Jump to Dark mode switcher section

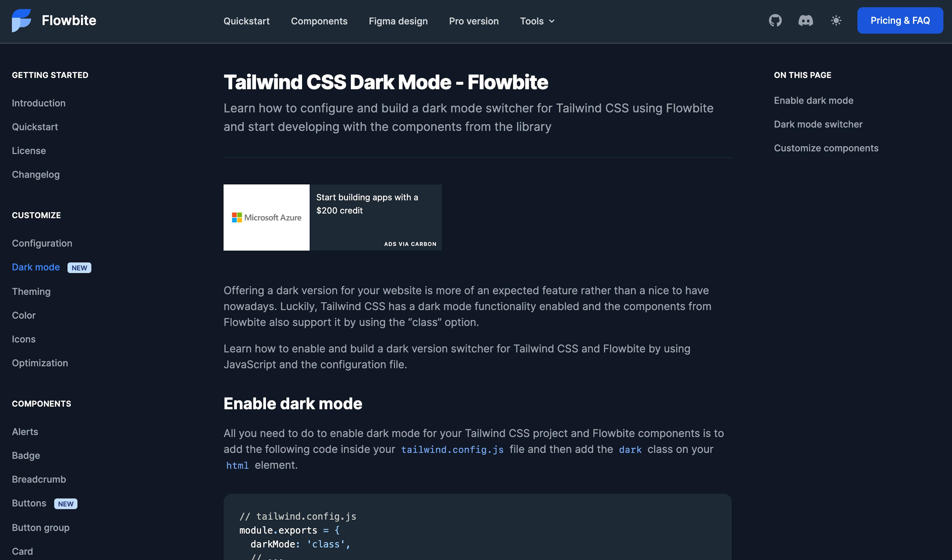pos(818,124)
